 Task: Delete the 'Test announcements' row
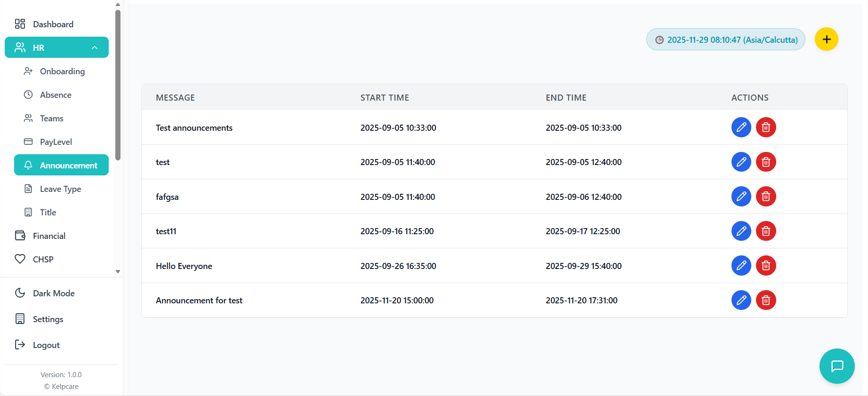pos(766,127)
